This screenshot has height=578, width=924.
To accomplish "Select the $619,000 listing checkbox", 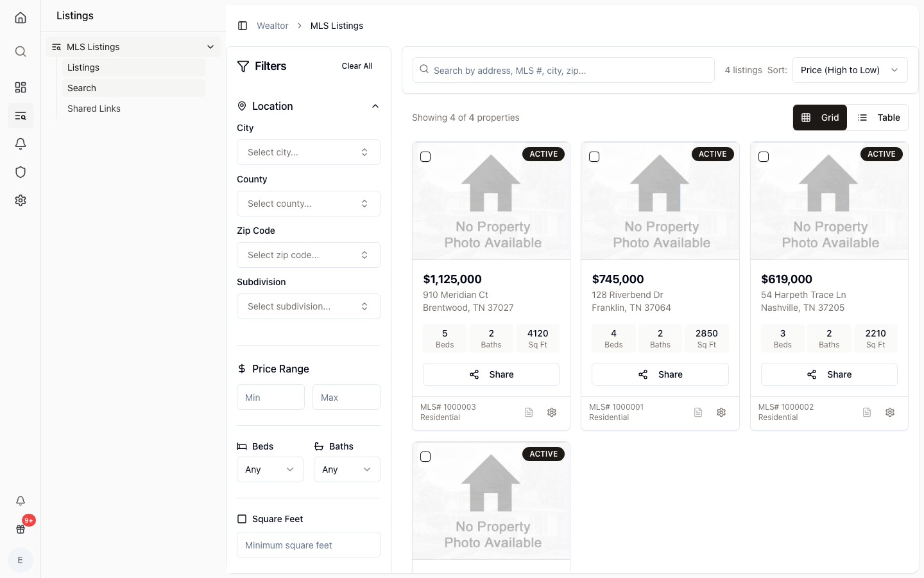I will click(764, 157).
